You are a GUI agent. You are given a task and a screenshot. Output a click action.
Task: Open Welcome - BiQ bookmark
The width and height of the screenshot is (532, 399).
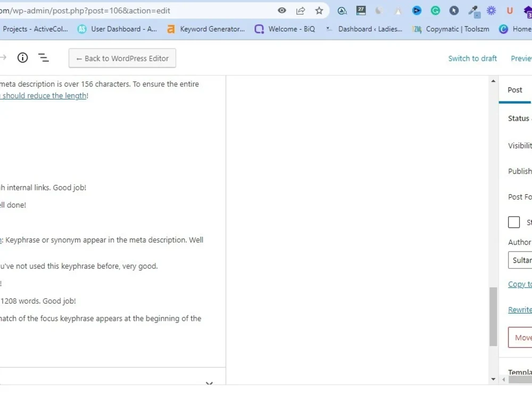click(x=285, y=29)
